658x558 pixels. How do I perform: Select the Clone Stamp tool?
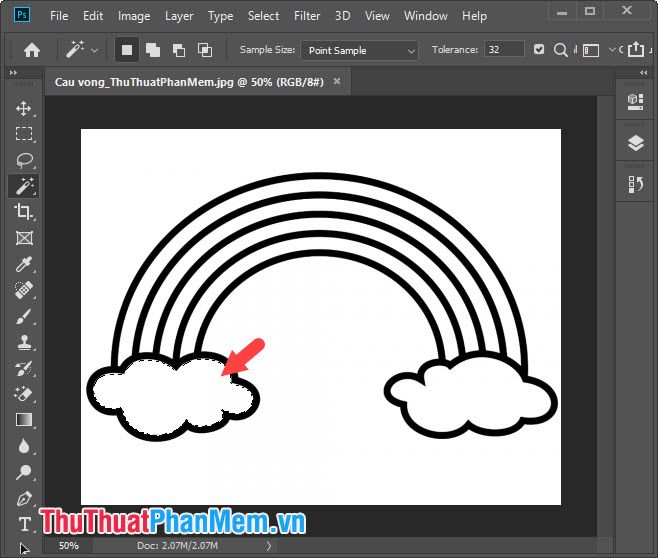[x=24, y=342]
